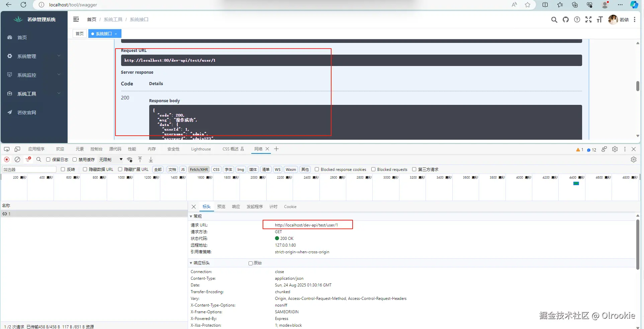
Task: Open the GitHub source link icon
Action: click(566, 20)
